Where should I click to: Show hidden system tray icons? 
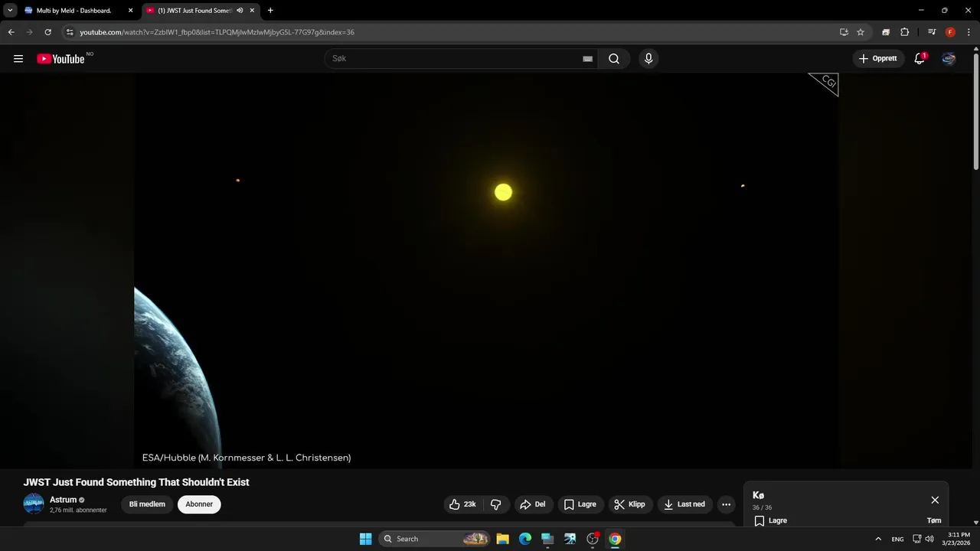point(878,539)
